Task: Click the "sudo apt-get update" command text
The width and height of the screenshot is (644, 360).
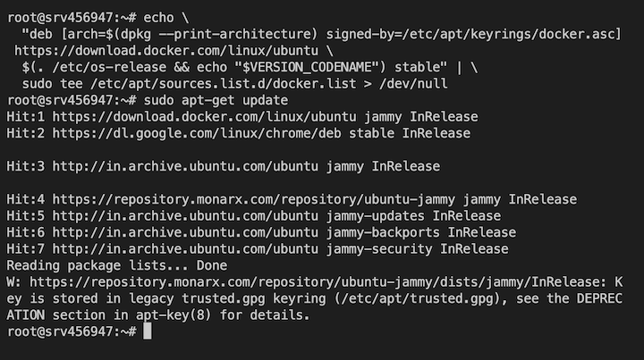Action: [x=216, y=100]
